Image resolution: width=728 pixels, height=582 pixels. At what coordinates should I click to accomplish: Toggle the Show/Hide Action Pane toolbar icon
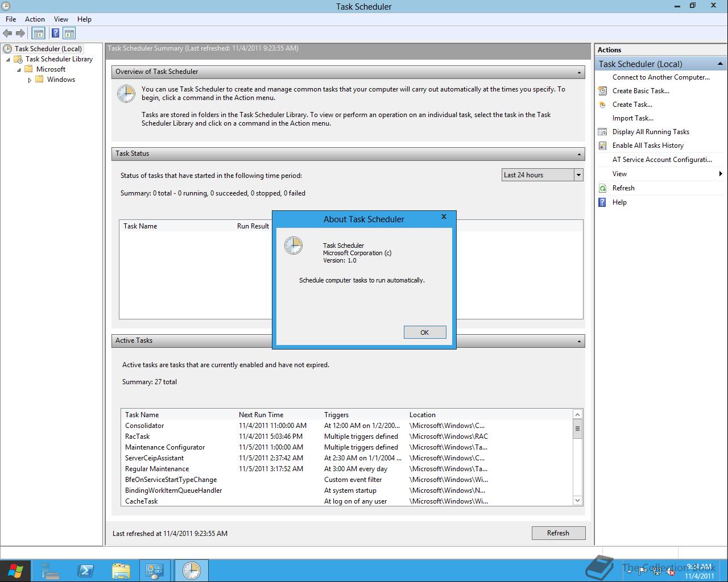[69, 34]
